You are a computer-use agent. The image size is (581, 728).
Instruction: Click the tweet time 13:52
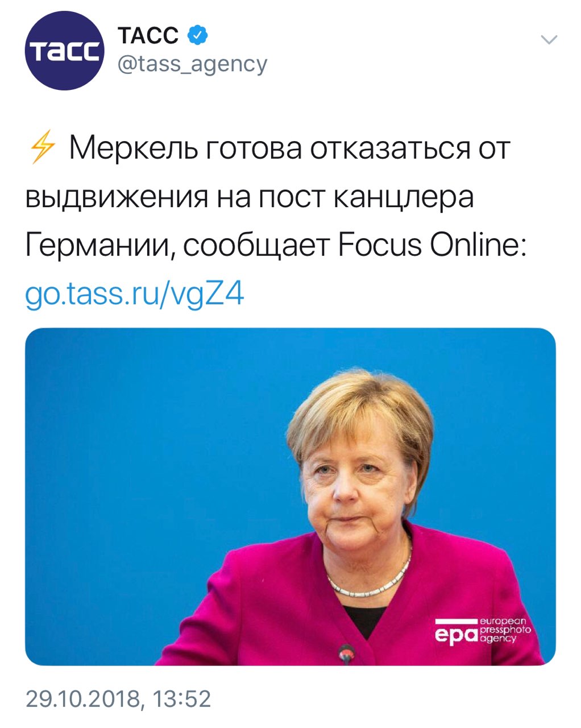(182, 698)
